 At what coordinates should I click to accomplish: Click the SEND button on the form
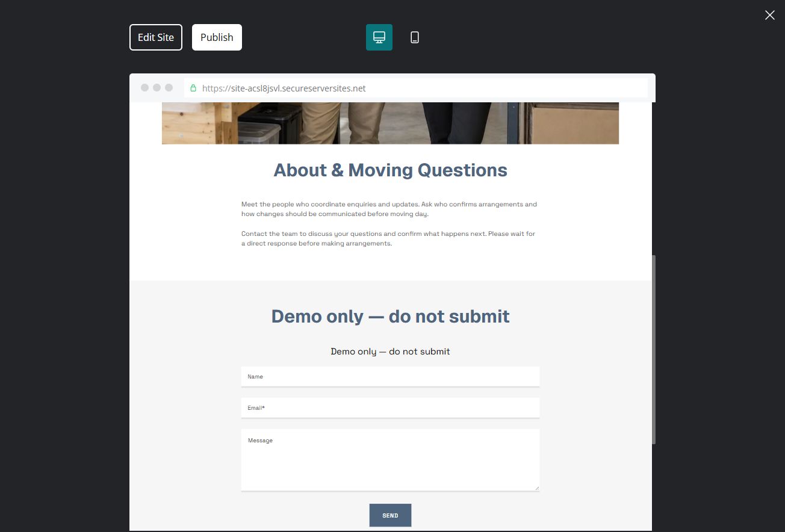pos(390,515)
